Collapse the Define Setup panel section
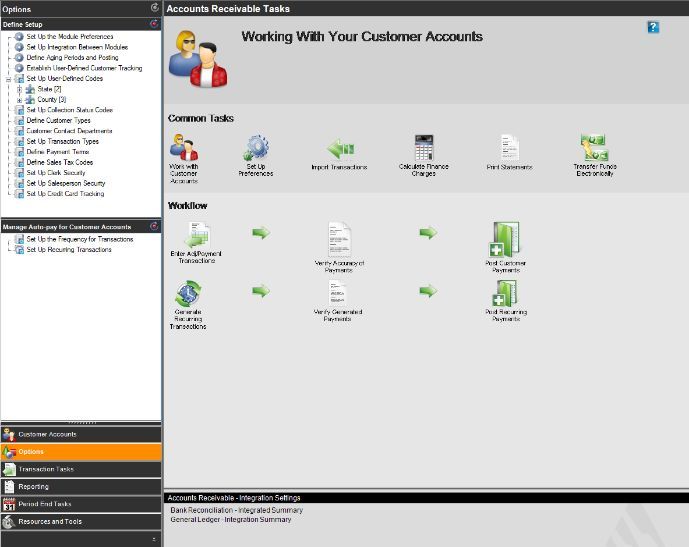 click(x=153, y=23)
